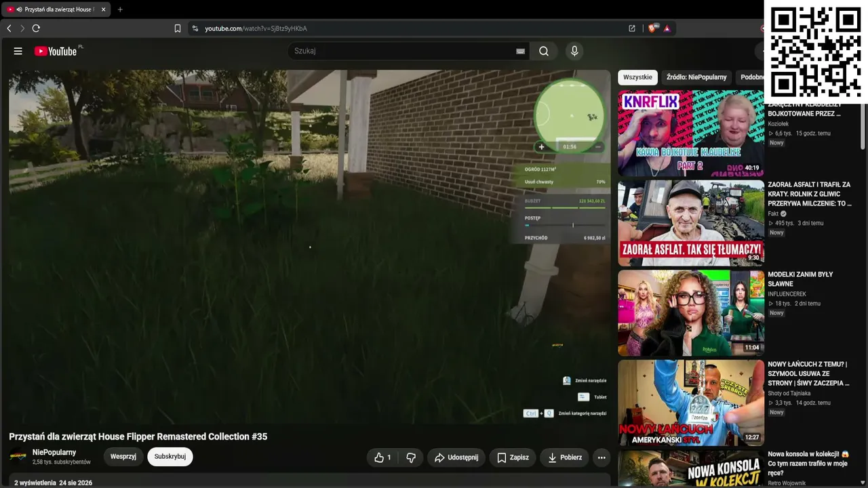Click the Wesprzyj support button
Viewport: 868px width, 488px height.
tap(123, 457)
